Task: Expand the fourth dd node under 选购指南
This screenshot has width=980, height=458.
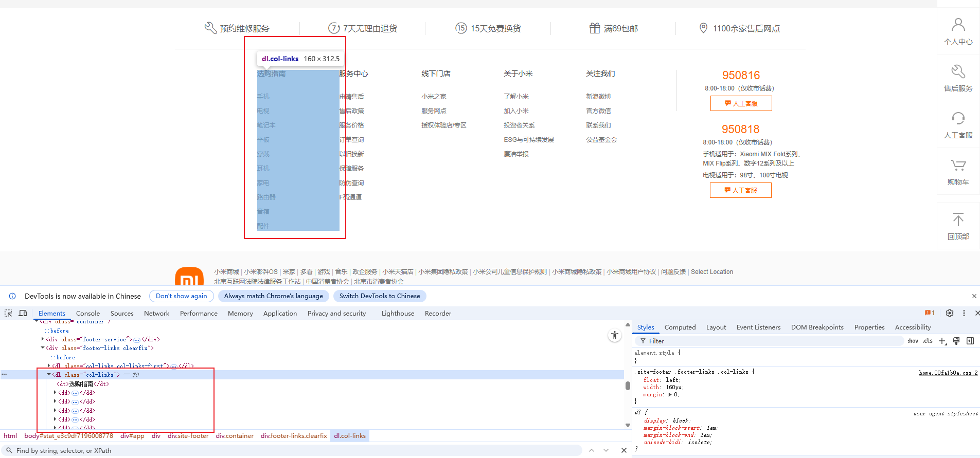Action: pyautogui.click(x=55, y=419)
